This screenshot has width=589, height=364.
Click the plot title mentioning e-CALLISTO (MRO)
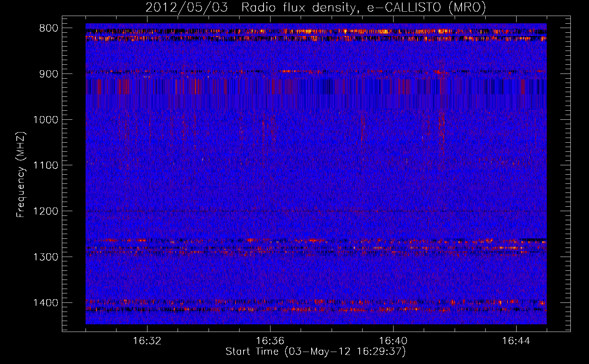[316, 8]
